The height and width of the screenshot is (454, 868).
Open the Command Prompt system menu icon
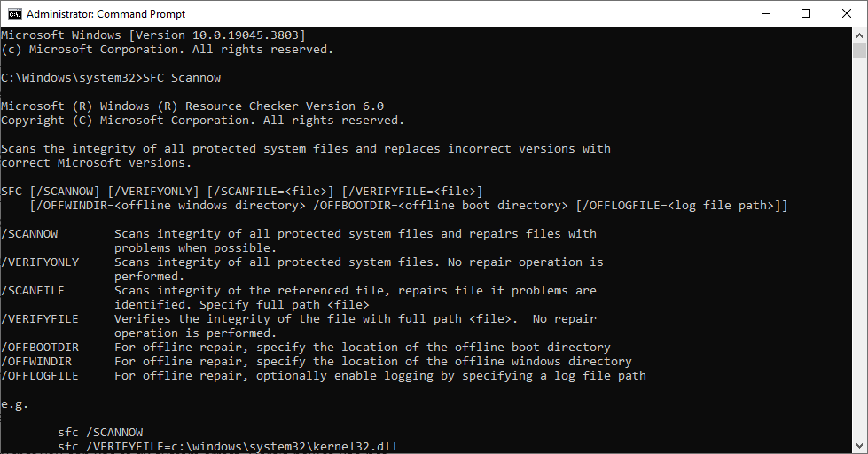coord(14,13)
